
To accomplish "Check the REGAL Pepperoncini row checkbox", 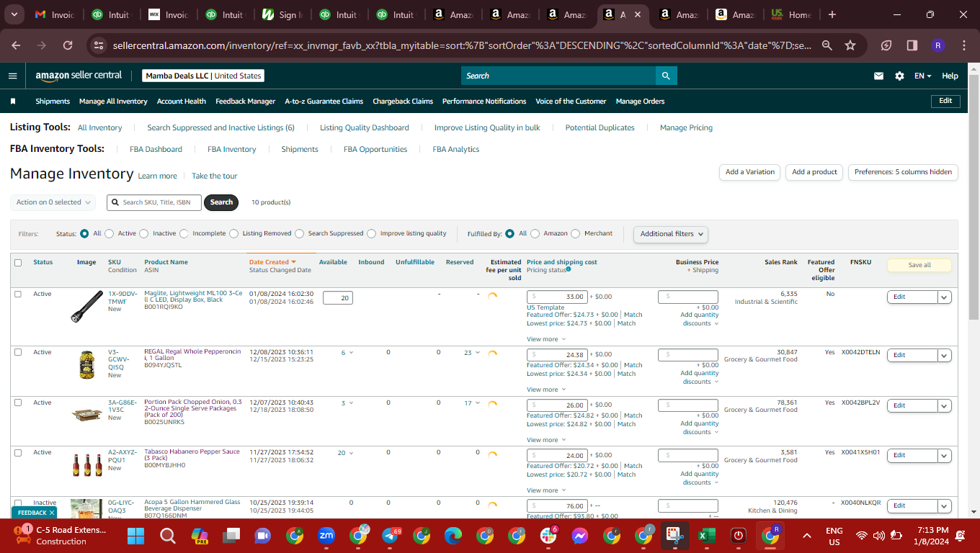I will [x=18, y=352].
